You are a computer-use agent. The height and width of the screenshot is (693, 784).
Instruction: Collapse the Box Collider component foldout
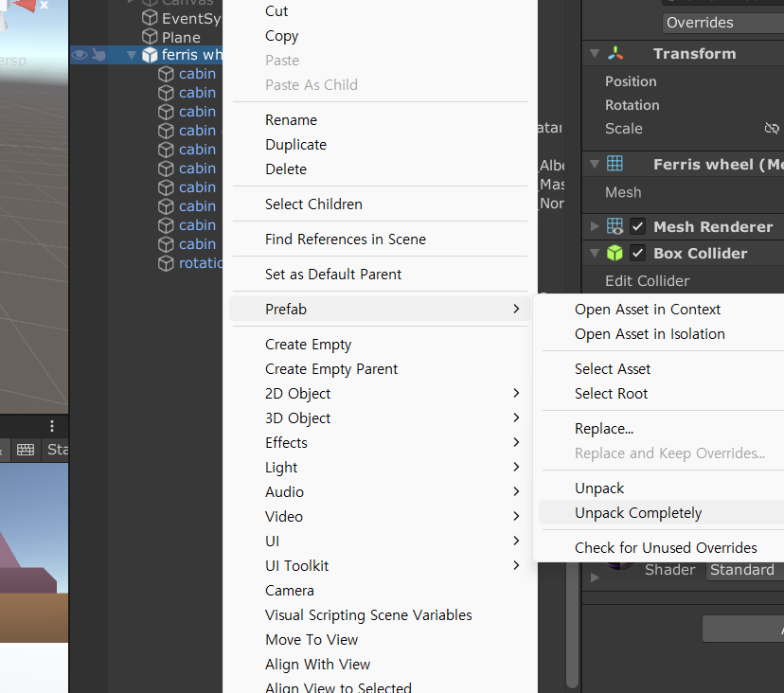tap(595, 253)
